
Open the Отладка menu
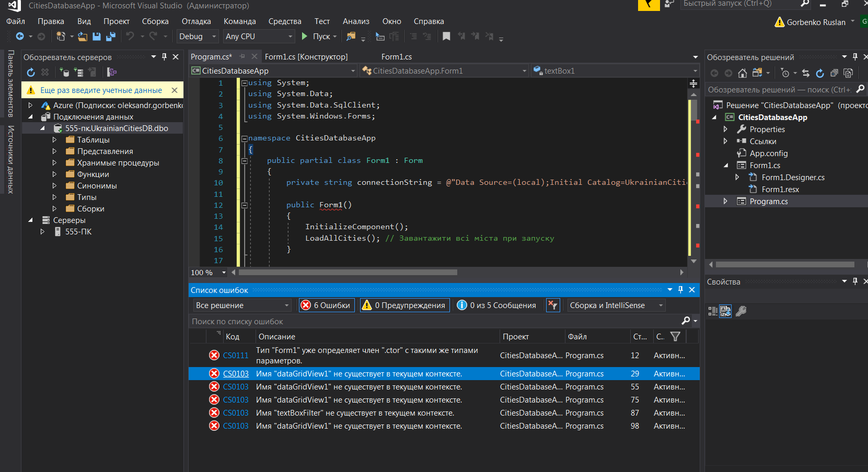pos(196,21)
